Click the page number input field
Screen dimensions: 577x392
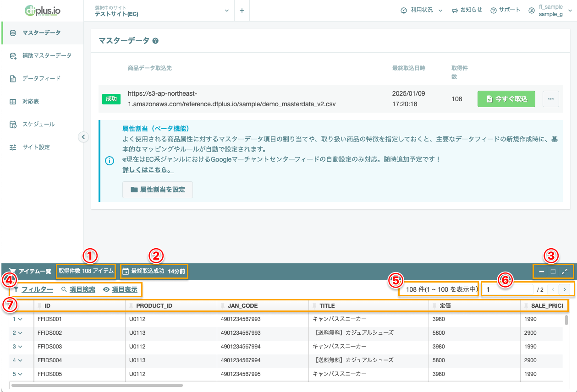click(509, 289)
